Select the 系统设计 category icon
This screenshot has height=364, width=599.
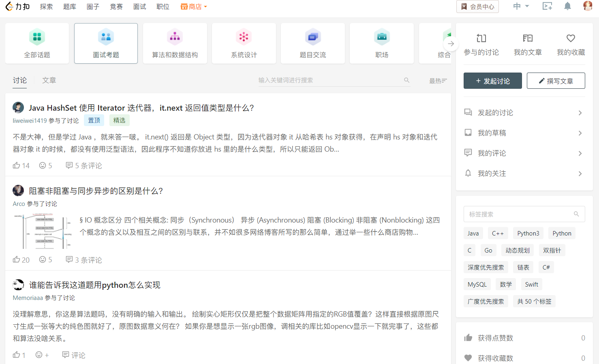coord(244,37)
